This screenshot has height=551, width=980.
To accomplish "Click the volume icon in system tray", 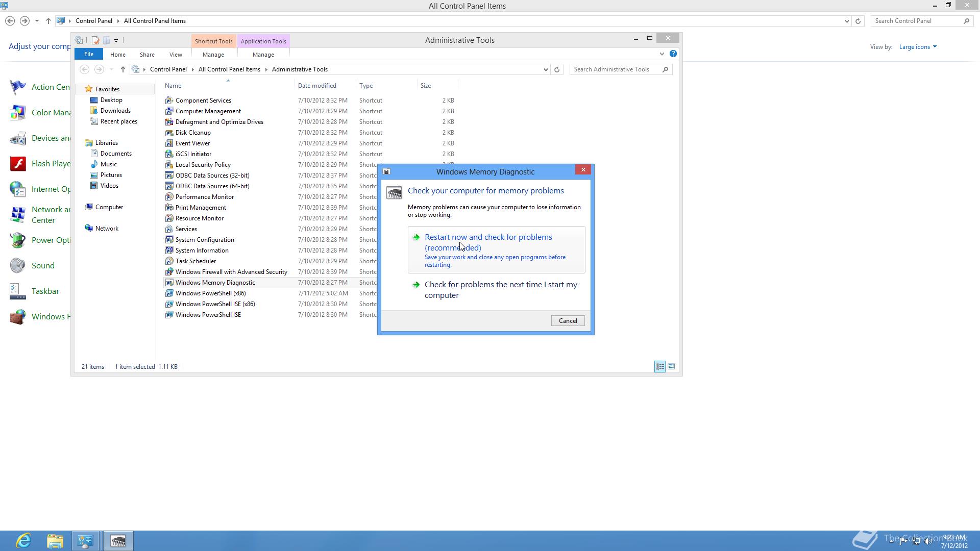I will (x=928, y=541).
